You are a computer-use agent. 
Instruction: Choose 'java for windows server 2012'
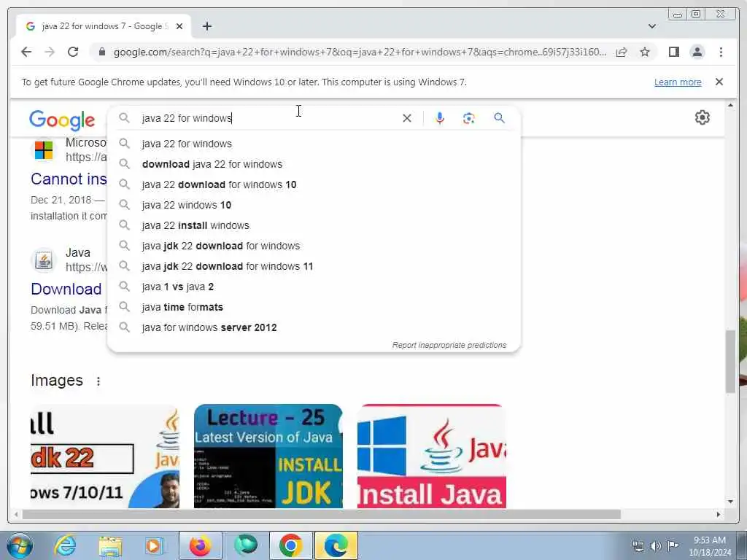[x=314, y=328]
